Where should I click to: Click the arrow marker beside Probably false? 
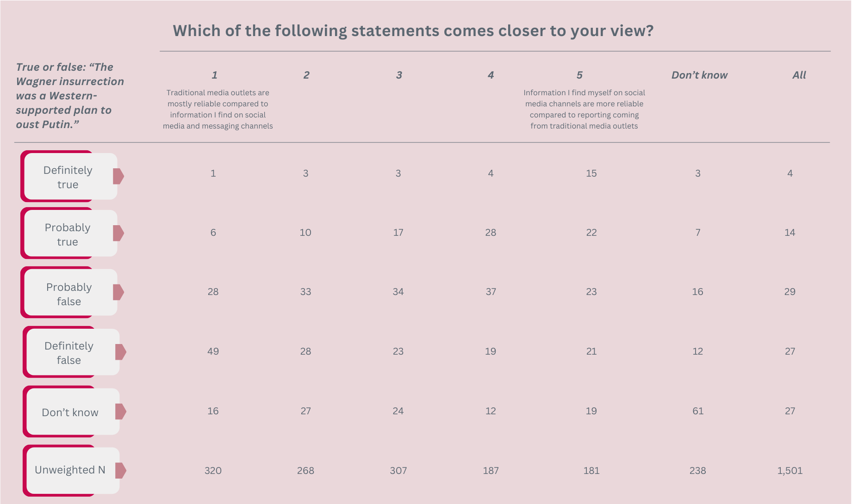[118, 292]
